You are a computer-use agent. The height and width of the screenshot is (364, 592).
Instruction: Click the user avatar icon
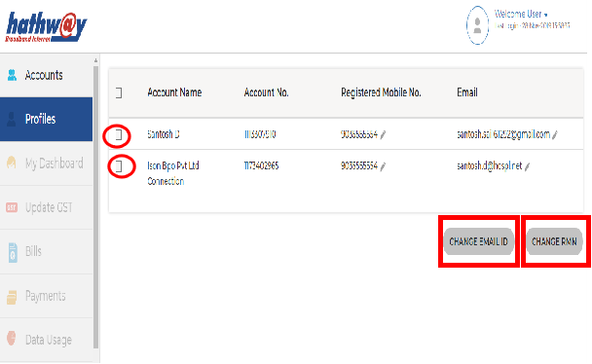pos(478,25)
